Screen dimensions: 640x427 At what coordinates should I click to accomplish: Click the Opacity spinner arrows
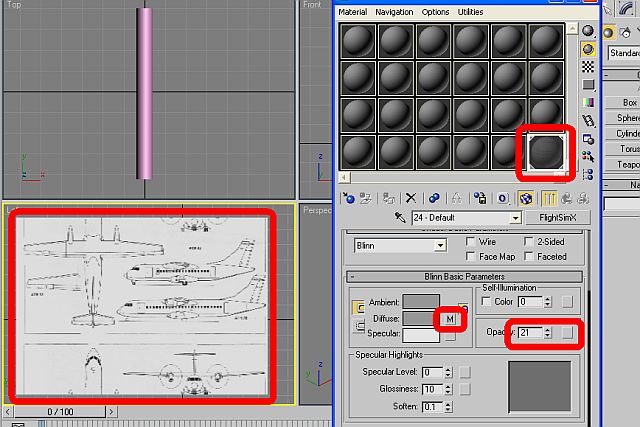pos(548,333)
